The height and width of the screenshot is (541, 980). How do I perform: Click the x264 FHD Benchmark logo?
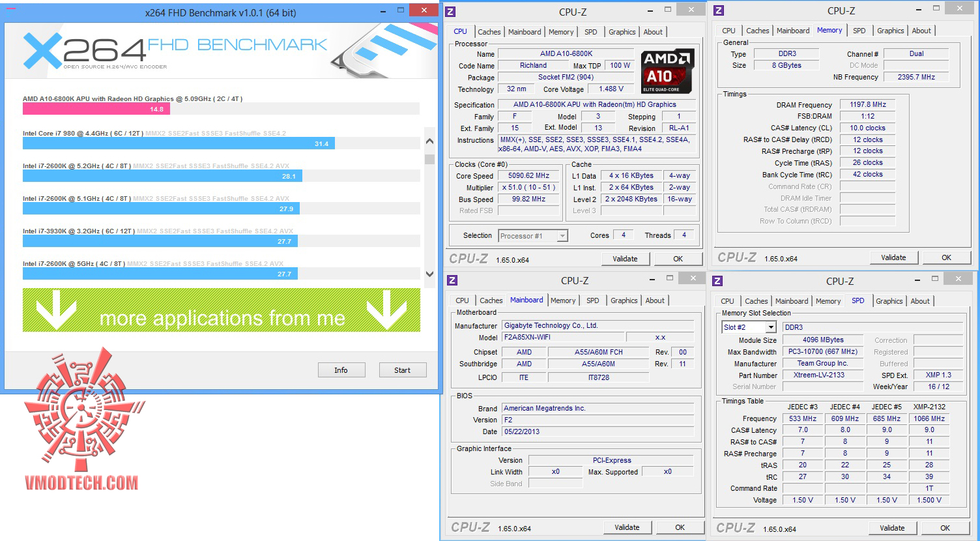point(175,51)
